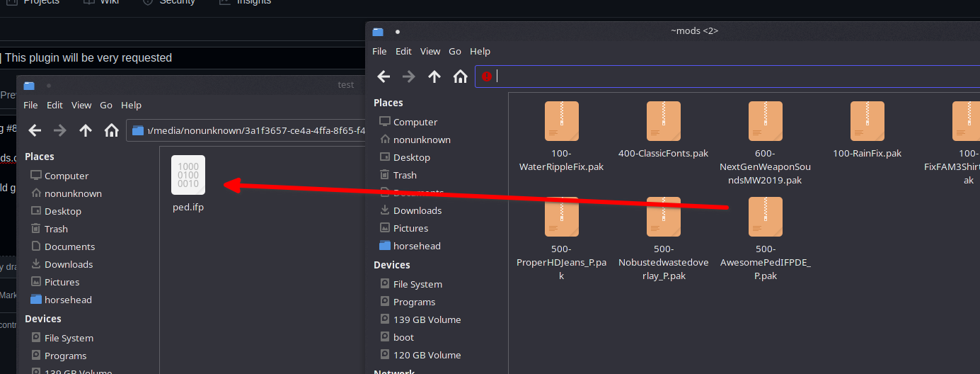
Task: Click Devices header in test window sidebar
Action: point(43,319)
